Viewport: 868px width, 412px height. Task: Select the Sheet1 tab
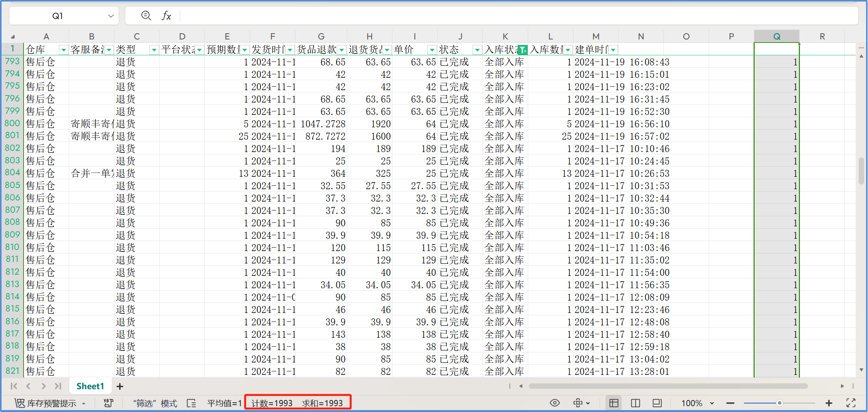tap(90, 386)
